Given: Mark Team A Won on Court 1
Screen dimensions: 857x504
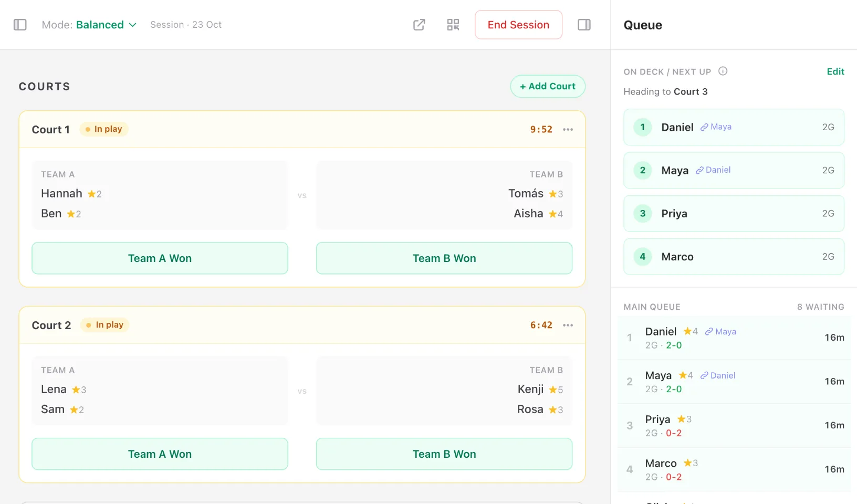Looking at the screenshot, I should [160, 258].
